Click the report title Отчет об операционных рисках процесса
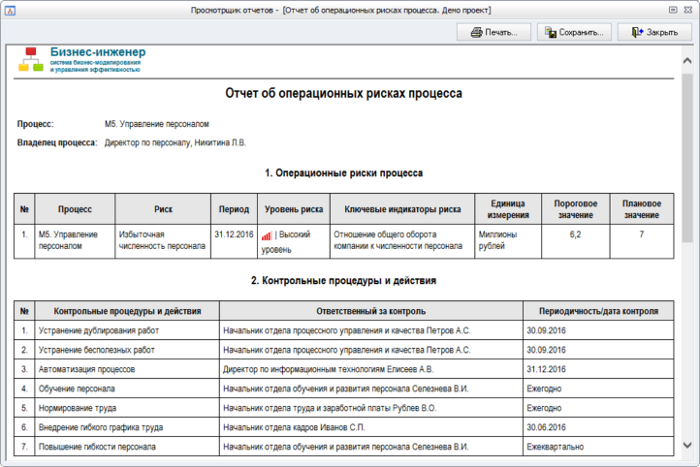 click(x=343, y=93)
